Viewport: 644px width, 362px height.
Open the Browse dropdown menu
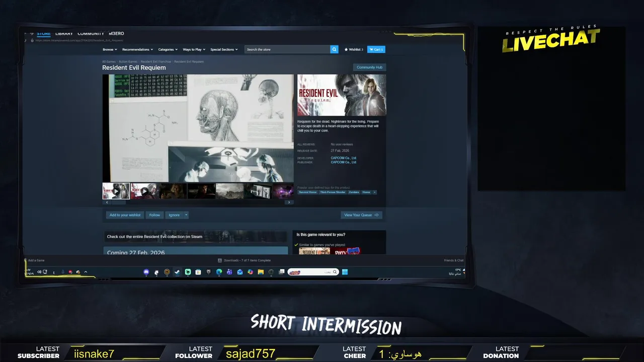[110, 49]
